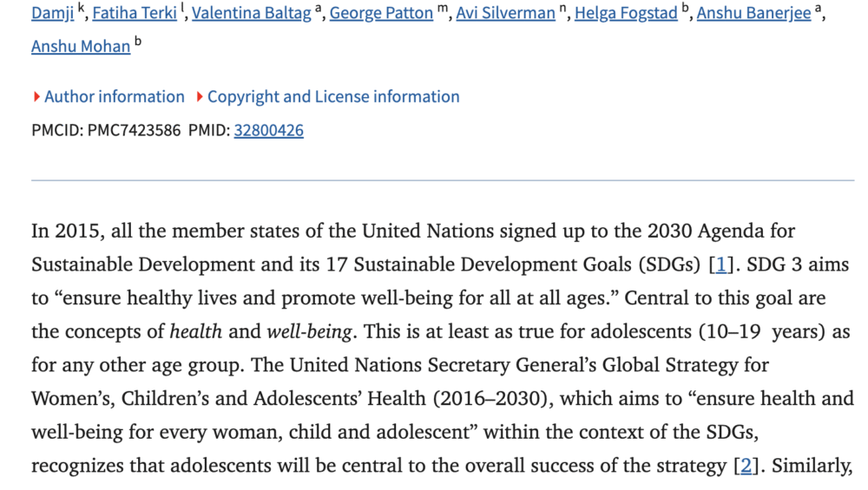Follow reference link 2 after strategy
Image resolution: width=868 pixels, height=490 pixels.
pos(743,466)
